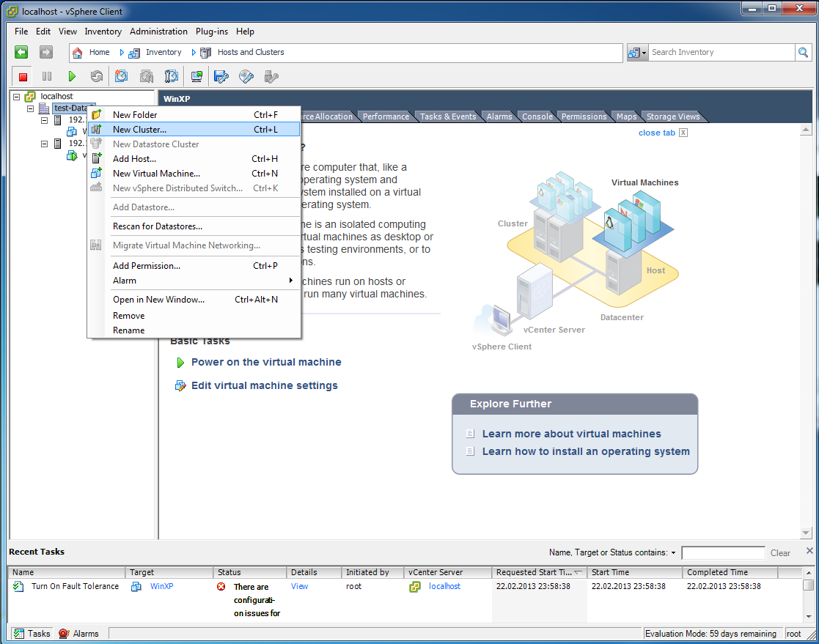Open the Snapshot Manager toolbar icon
Screen dimensions: 819x644
click(x=172, y=77)
